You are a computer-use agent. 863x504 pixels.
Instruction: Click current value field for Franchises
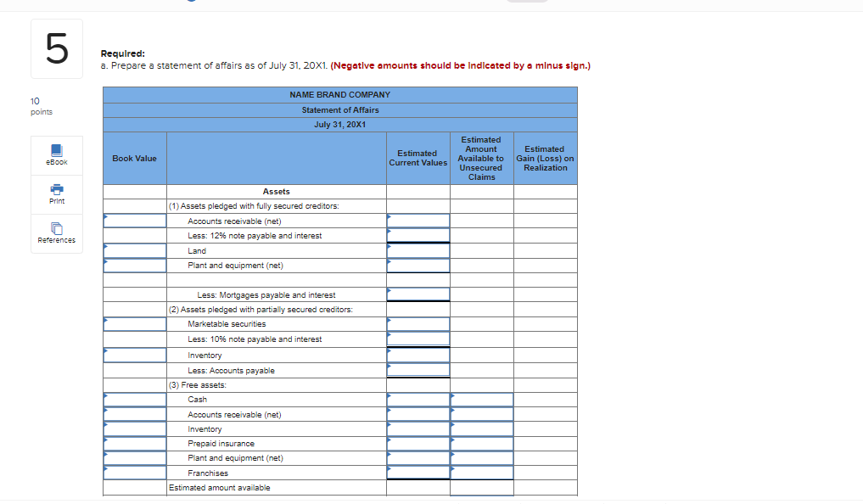[x=418, y=473]
